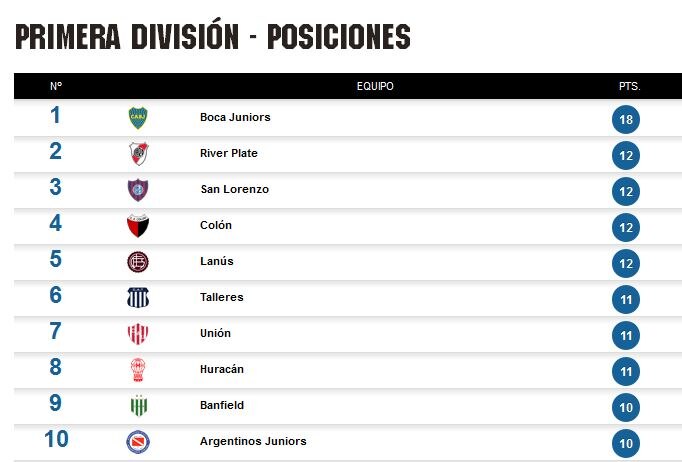682x462 pixels.
Task: Open the River Plate team link
Action: click(229, 153)
